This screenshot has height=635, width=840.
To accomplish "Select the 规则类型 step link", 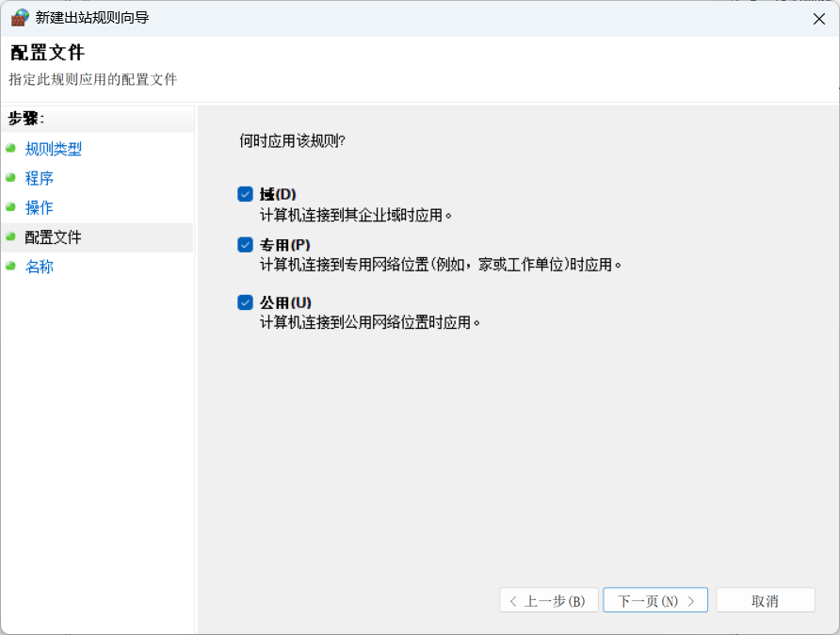I will 55,149.
